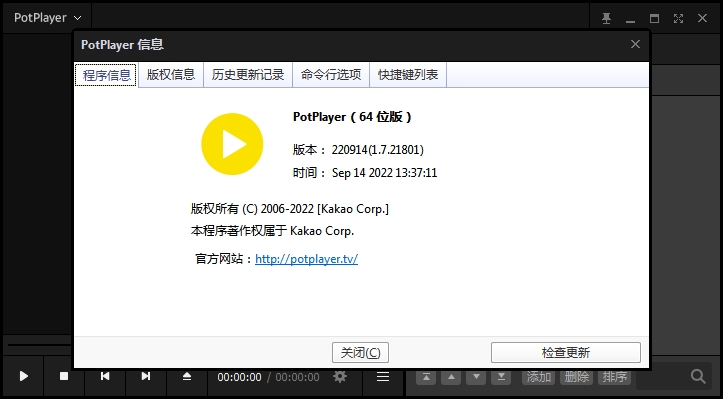
Task: Go to the 命令行选项 tab
Action: pos(331,75)
